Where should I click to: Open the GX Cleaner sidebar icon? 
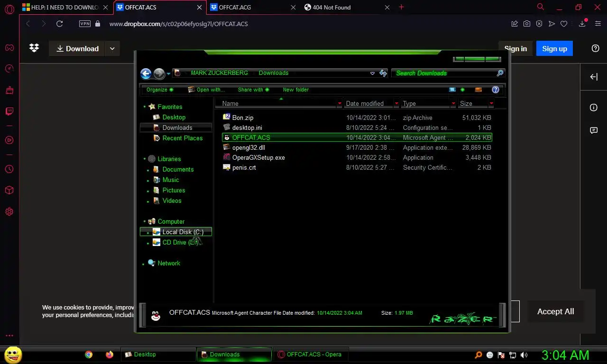point(9,90)
